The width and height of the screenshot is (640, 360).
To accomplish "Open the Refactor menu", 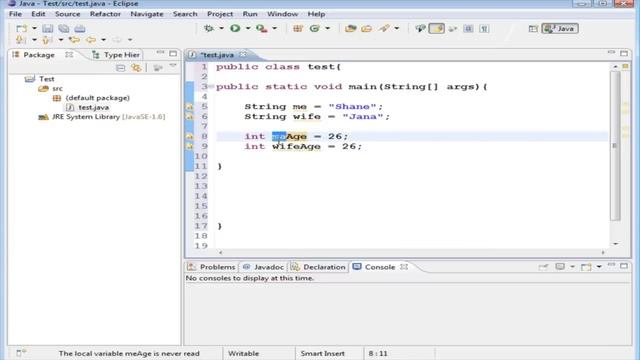I will [x=105, y=14].
